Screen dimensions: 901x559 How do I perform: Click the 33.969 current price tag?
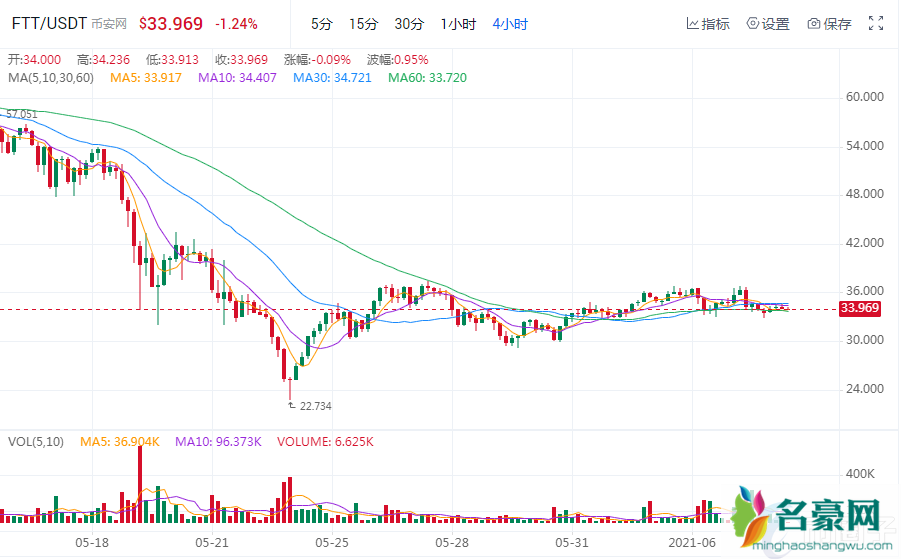pos(860,308)
